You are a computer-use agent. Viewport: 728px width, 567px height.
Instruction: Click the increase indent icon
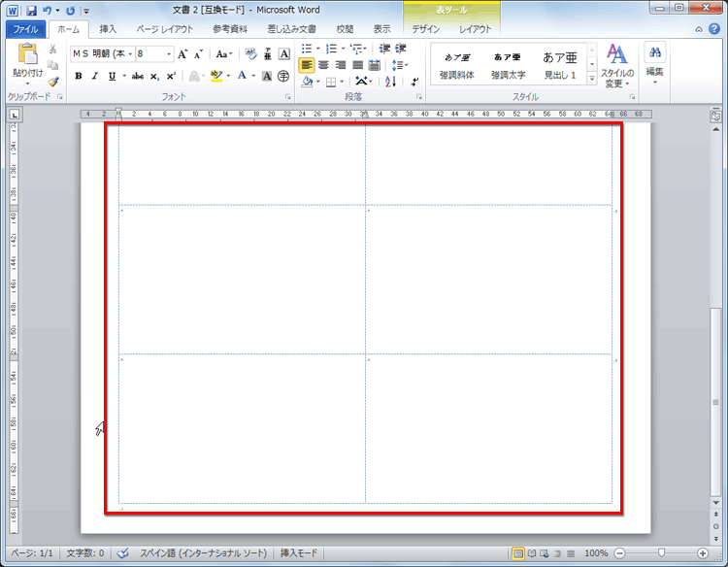pyautogui.click(x=400, y=49)
